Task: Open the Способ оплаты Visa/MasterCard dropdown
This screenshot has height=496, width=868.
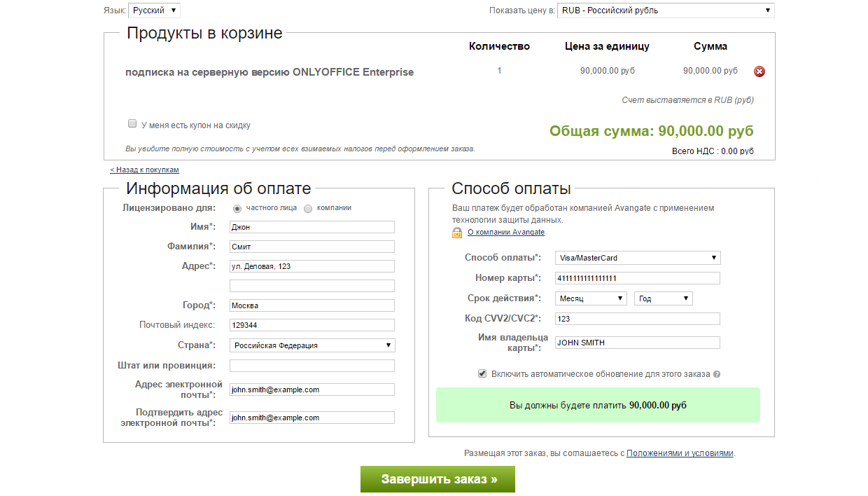Action: tap(638, 258)
